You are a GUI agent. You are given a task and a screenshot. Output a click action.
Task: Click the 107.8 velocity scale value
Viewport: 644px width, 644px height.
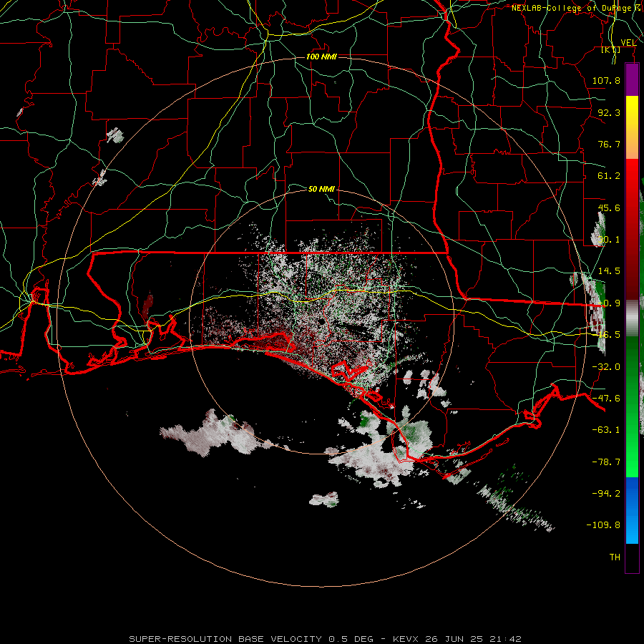coord(606,80)
